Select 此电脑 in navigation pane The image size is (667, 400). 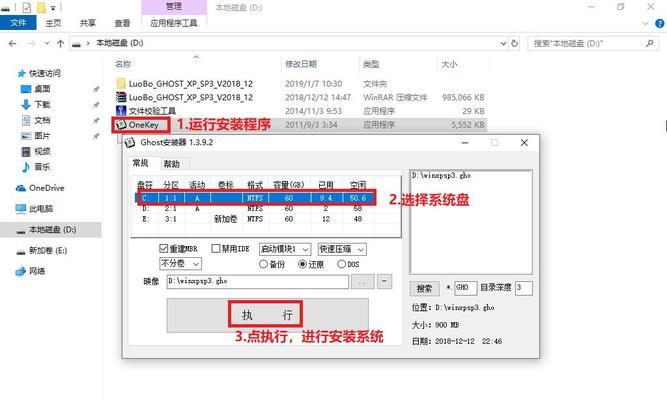tap(41, 209)
